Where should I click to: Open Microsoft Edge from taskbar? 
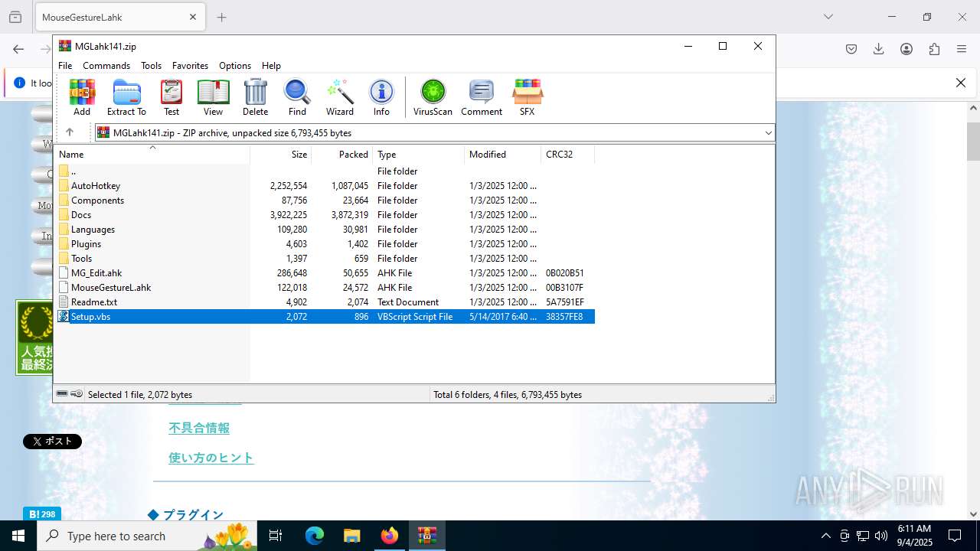(x=315, y=536)
